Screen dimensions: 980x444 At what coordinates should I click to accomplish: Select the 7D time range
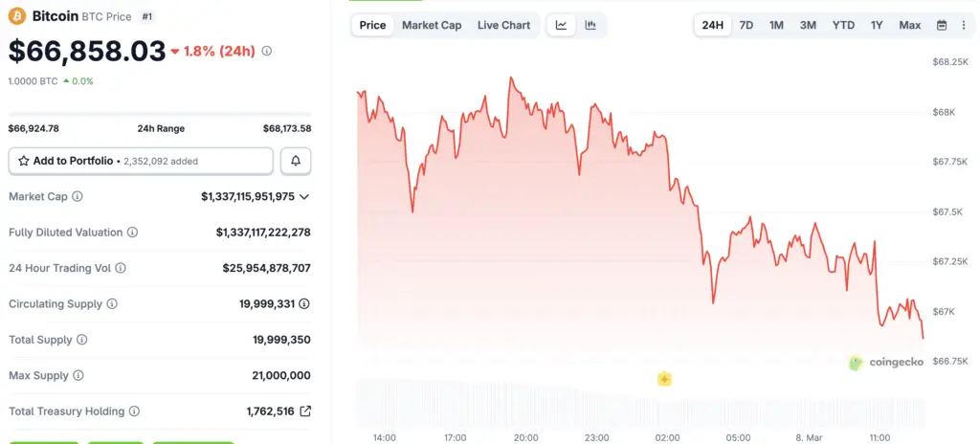point(746,25)
